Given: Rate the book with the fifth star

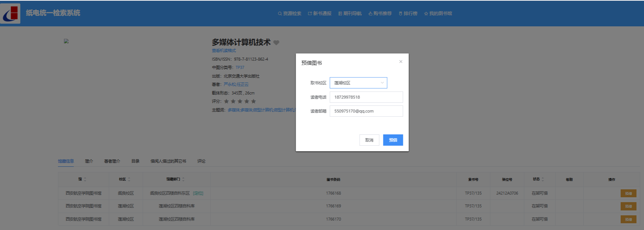Looking at the screenshot, I should coord(253,101).
